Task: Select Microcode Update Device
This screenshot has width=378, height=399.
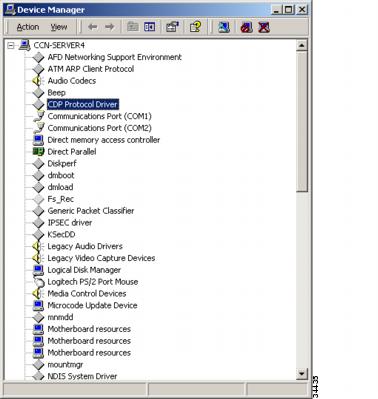Action: [x=92, y=305]
